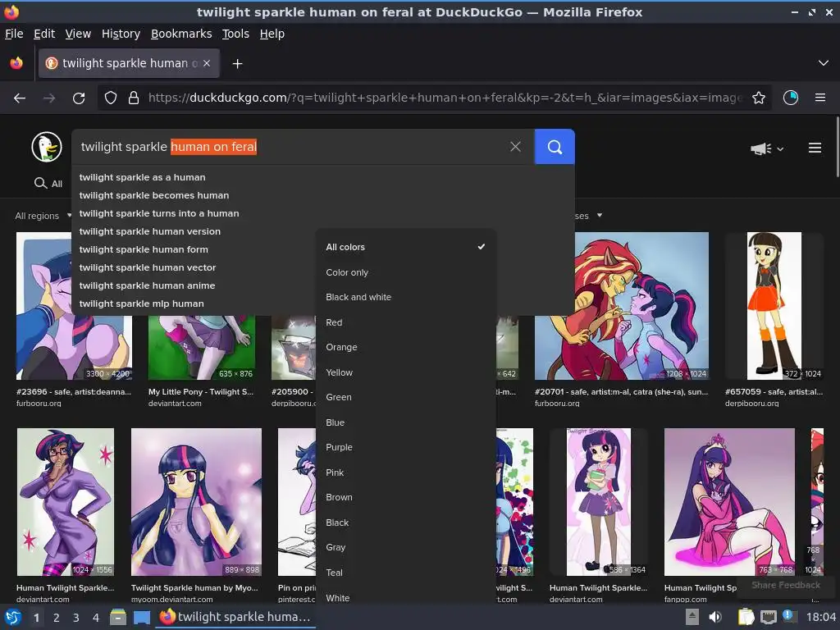The image size is (840, 630).
Task: Filter images by Orange color
Action: pyautogui.click(x=405, y=347)
